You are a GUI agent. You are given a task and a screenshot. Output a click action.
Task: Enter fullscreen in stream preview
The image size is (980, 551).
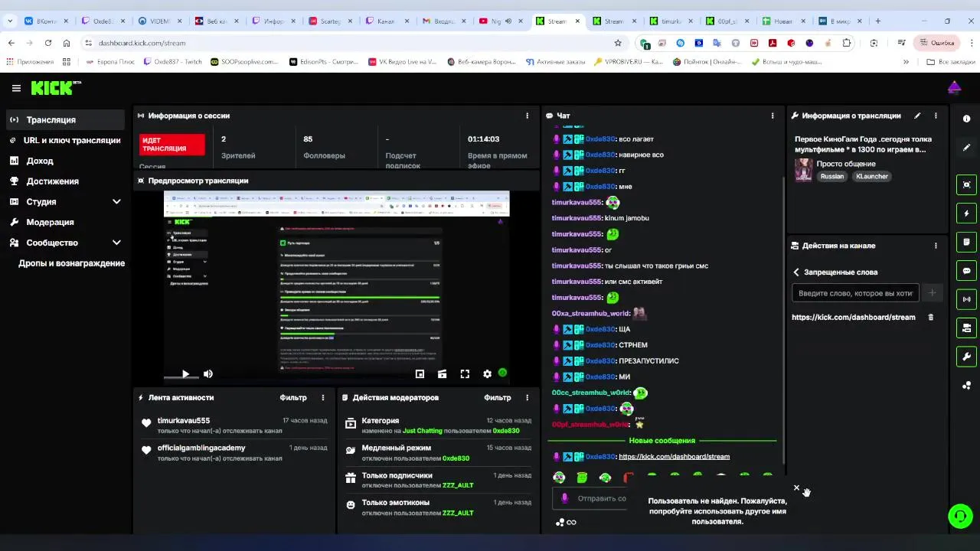[x=465, y=374]
